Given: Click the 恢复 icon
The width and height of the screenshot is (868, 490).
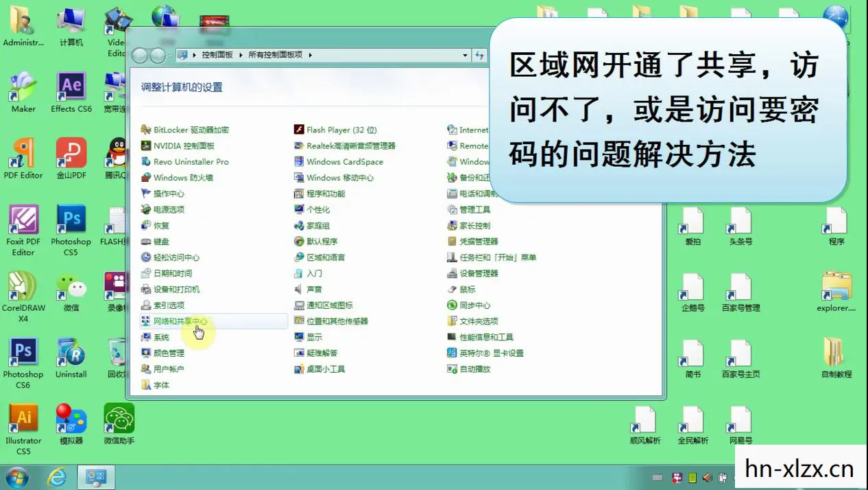Looking at the screenshot, I should click(145, 225).
